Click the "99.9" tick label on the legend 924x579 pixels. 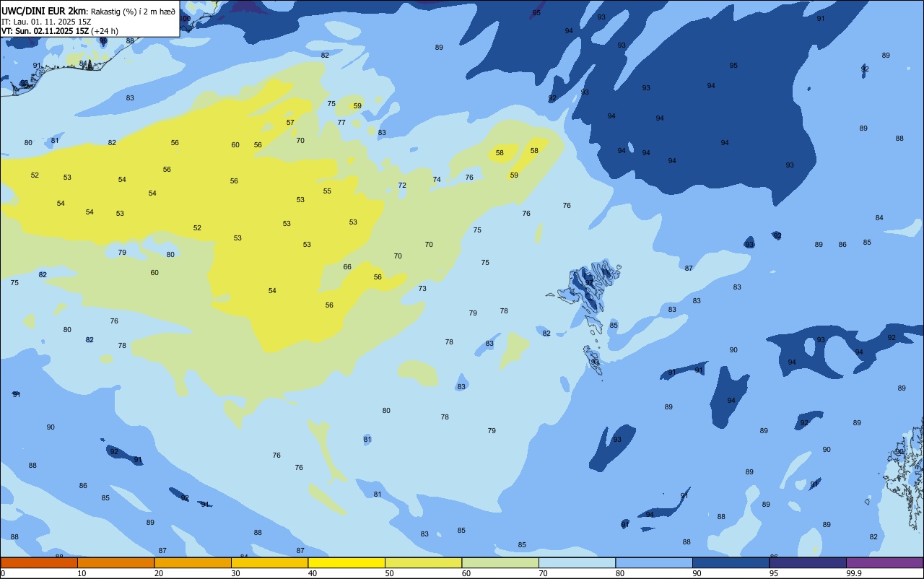click(x=854, y=573)
